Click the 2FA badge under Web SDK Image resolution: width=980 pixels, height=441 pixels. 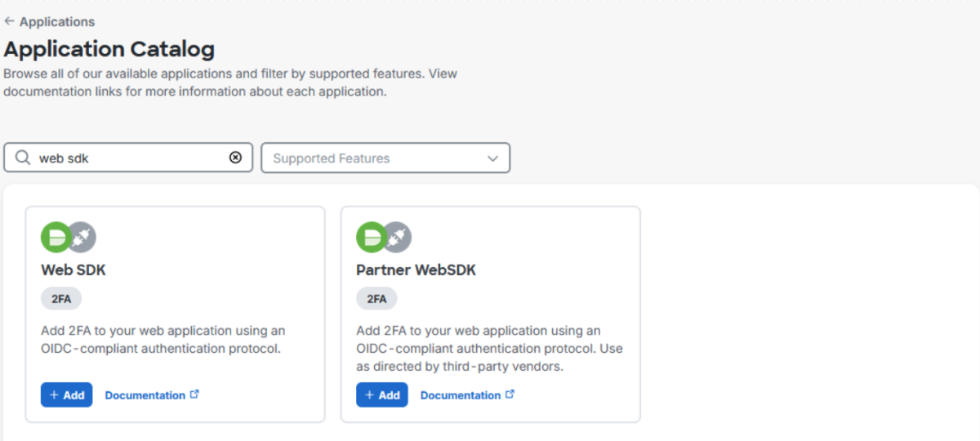point(61,299)
